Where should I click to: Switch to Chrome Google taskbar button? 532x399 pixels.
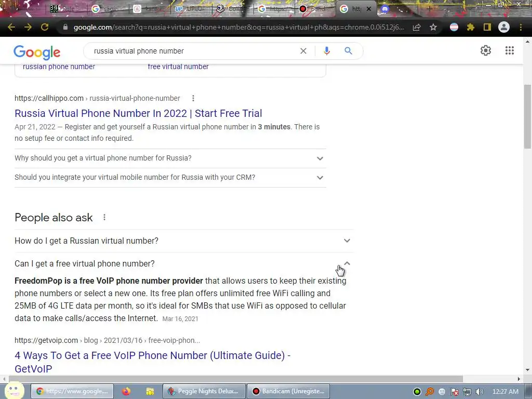(72, 391)
